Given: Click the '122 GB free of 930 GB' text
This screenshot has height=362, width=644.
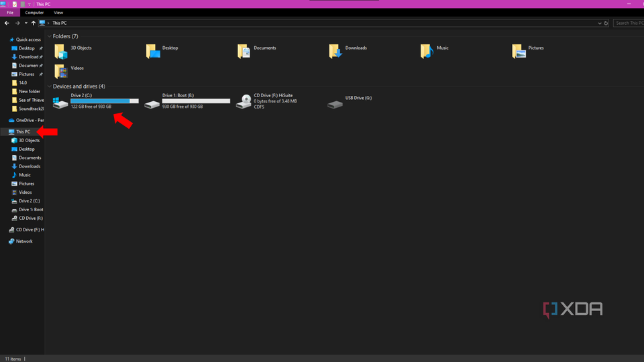Looking at the screenshot, I should click(x=91, y=107).
